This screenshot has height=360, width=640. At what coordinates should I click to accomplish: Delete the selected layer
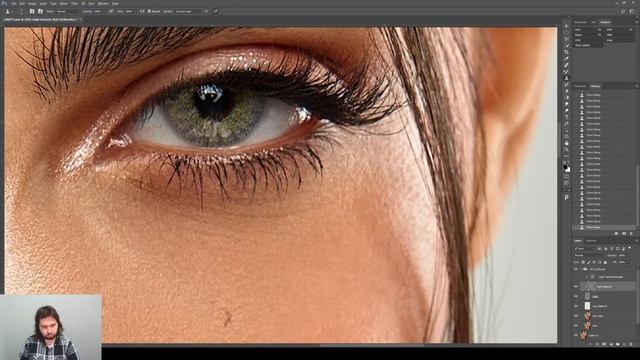point(631,344)
